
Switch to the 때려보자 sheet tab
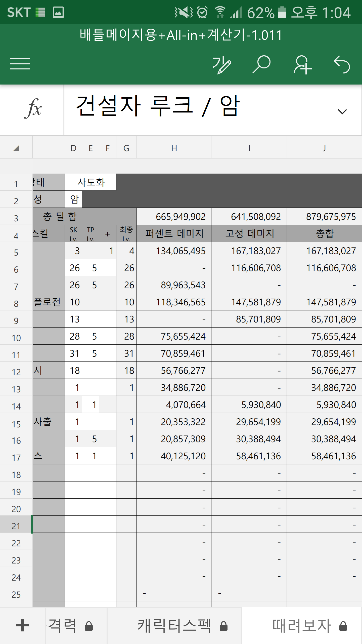click(x=302, y=626)
